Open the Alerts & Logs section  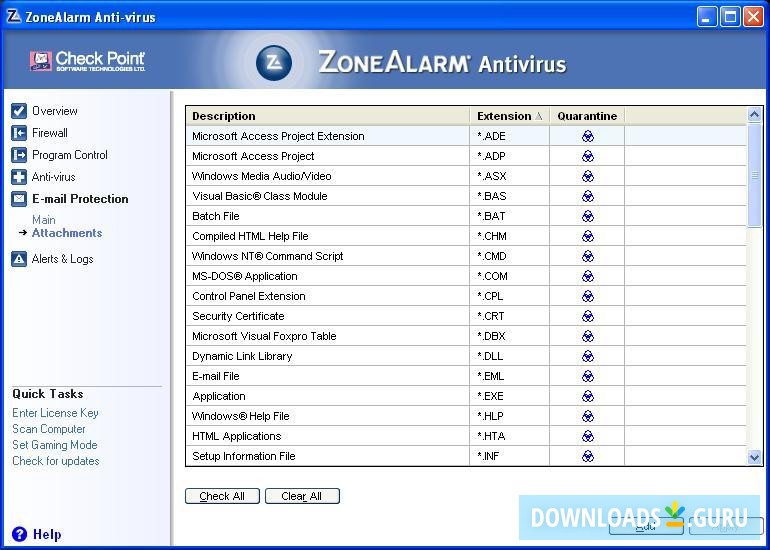(x=62, y=259)
